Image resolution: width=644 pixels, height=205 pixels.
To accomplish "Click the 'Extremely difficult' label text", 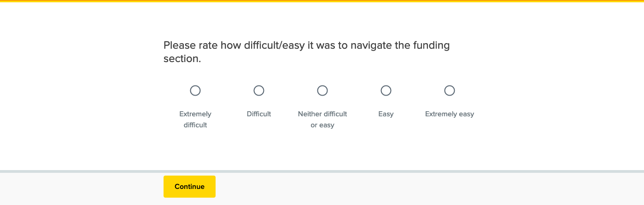I will (x=195, y=120).
